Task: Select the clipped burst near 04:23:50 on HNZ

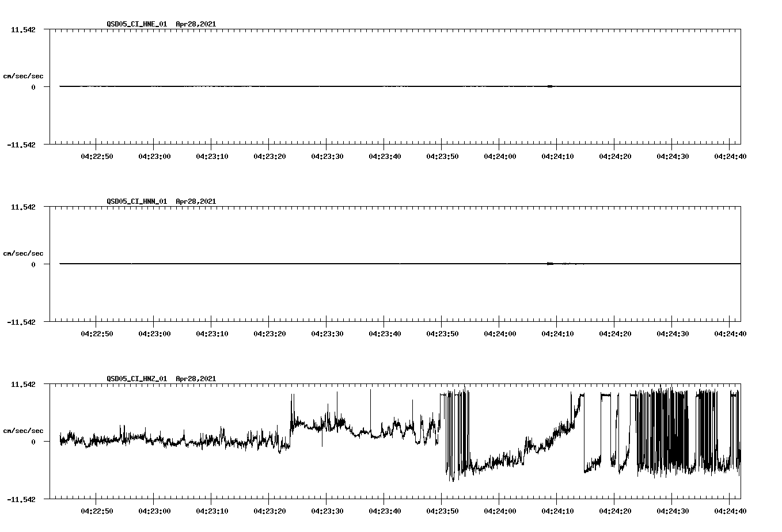Action: pos(455,438)
